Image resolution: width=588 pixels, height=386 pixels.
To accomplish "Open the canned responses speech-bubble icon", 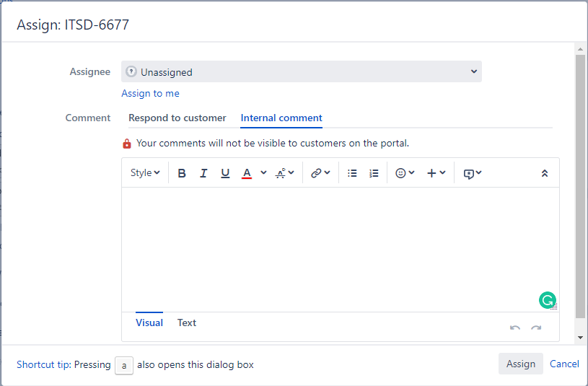I will (469, 173).
